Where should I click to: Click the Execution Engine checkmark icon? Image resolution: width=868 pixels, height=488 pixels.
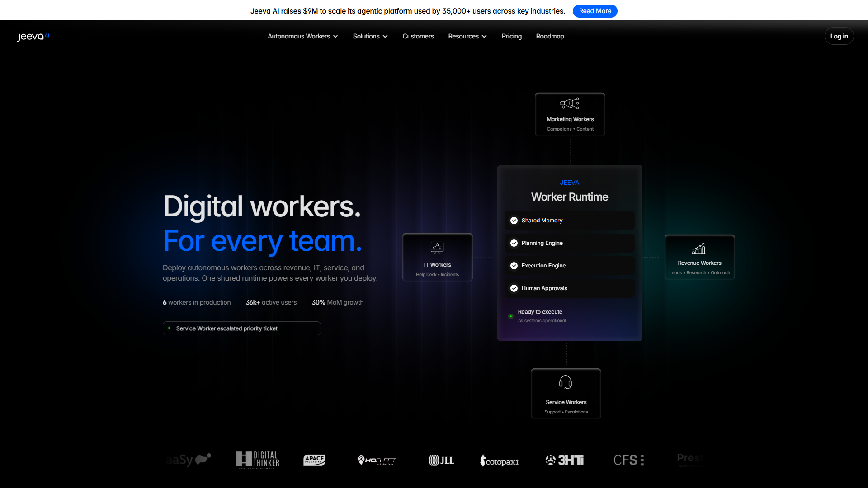coord(514,266)
